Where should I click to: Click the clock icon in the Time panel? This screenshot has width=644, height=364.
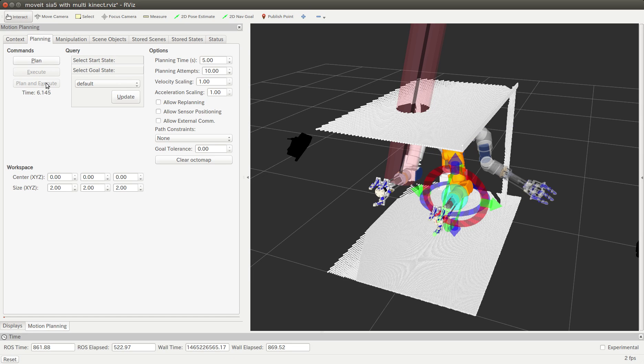[4, 337]
